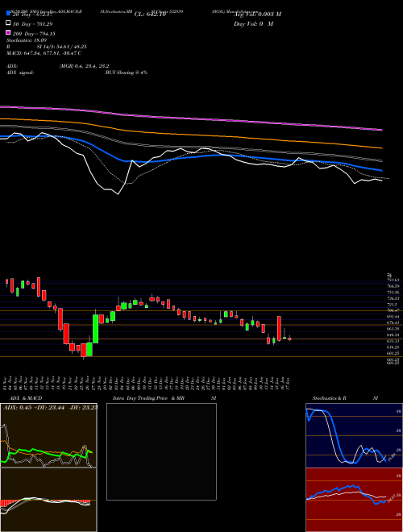Screen dimensions: 403x532
Task: Click the 'Stochastics & R' panel title
Action: [330, 398]
